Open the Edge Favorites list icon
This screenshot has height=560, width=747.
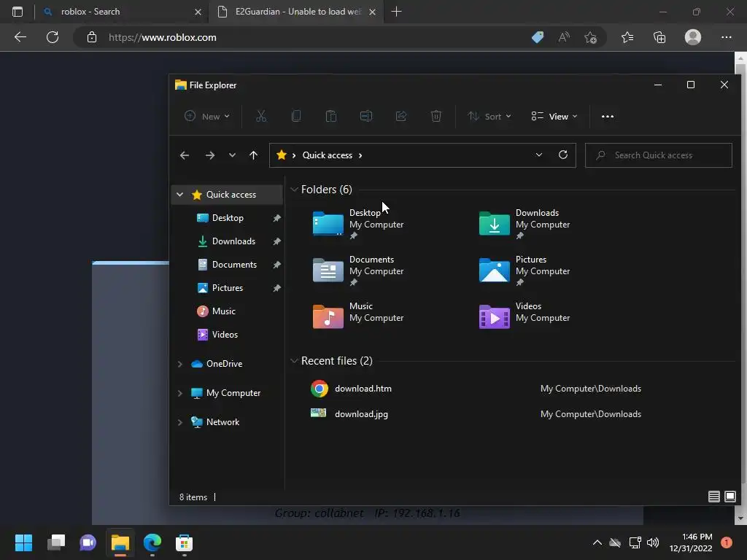tap(627, 37)
